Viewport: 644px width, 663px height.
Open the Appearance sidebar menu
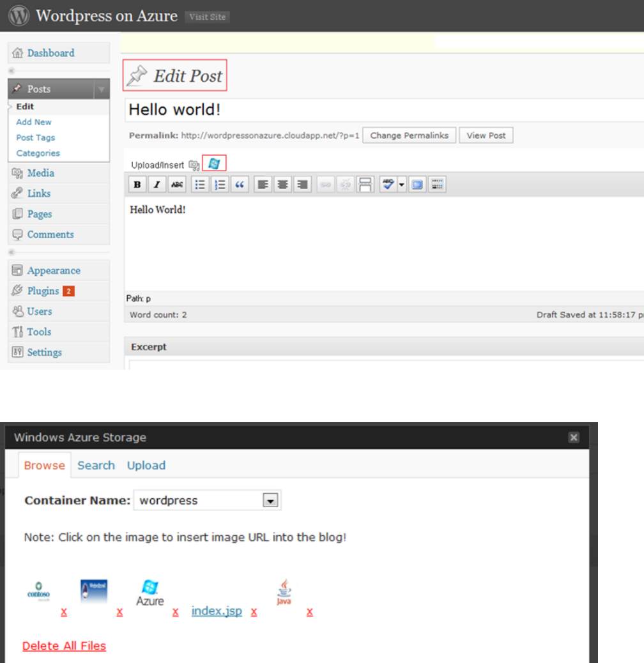click(x=59, y=270)
